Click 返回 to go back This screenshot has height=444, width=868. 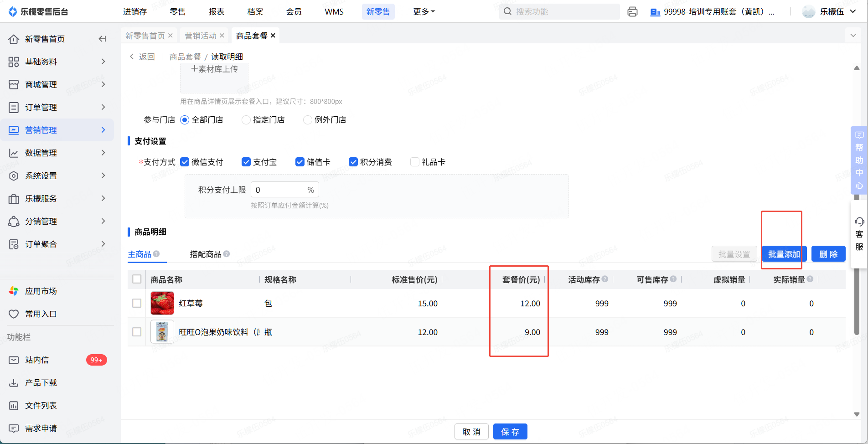(x=143, y=57)
